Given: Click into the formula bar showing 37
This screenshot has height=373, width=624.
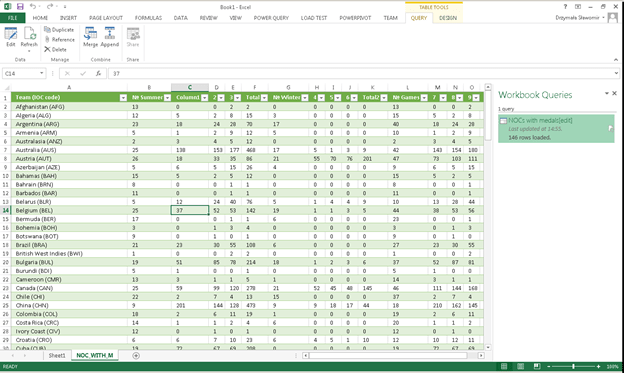Looking at the screenshot, I should tap(363, 73).
